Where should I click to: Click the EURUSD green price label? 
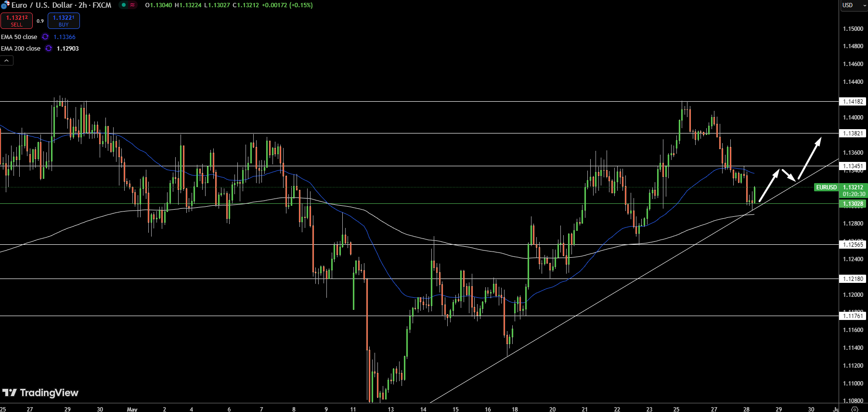826,187
